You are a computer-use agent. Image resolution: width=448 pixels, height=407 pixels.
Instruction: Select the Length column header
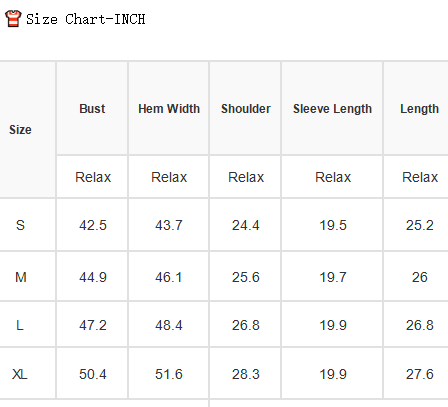[x=419, y=109]
